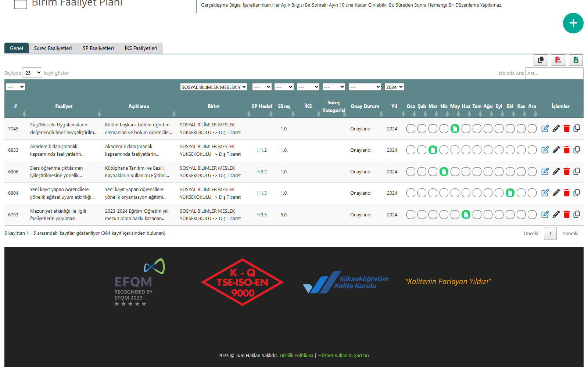Viewport: 588px width, 367px height.
Task: Click the Tabloda Ara search field
Action: coord(554,73)
